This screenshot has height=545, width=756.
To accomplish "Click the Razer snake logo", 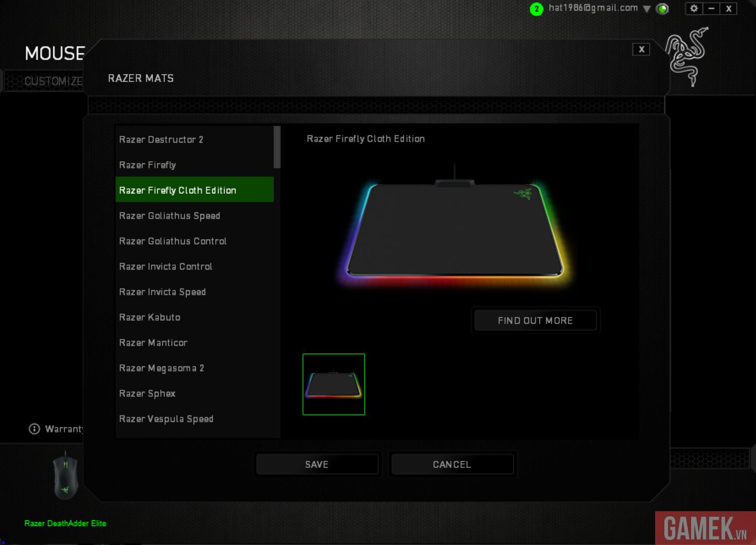I will (686, 56).
